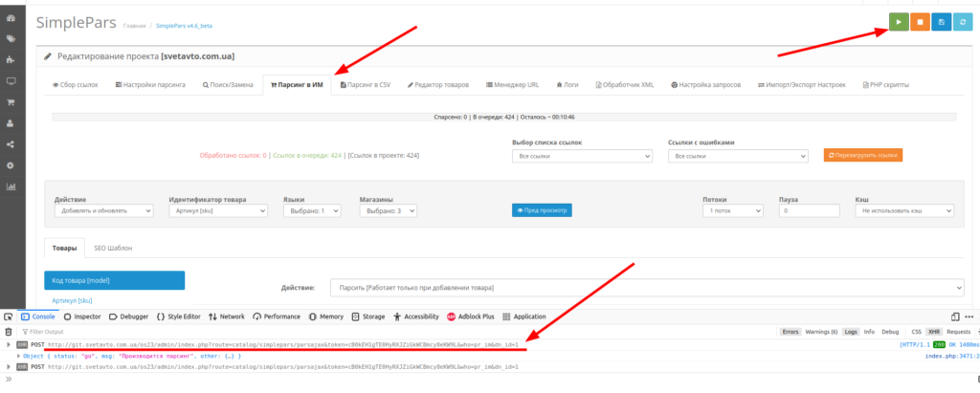Open the Debugger devtools tab
980x393 pixels.
click(x=129, y=317)
